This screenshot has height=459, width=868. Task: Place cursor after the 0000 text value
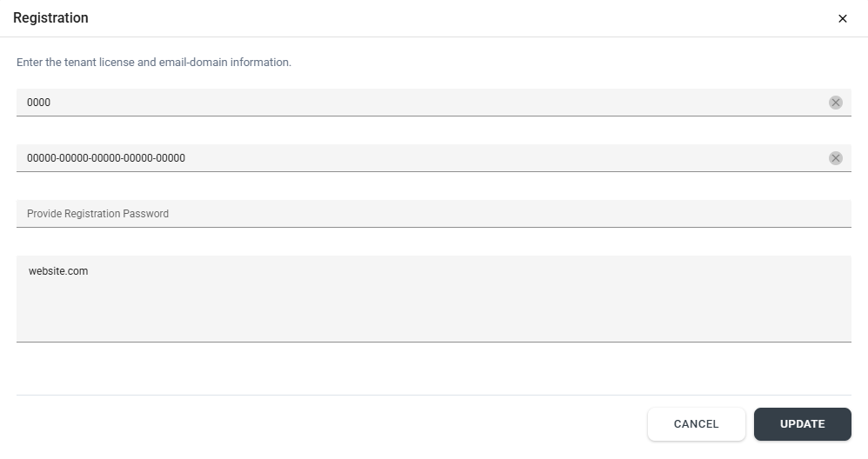pos(51,103)
